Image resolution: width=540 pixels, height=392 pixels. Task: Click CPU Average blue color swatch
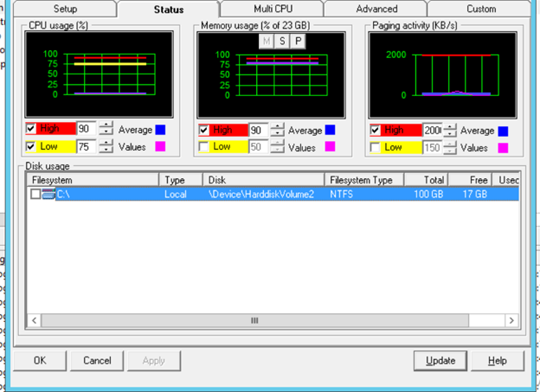[160, 130]
